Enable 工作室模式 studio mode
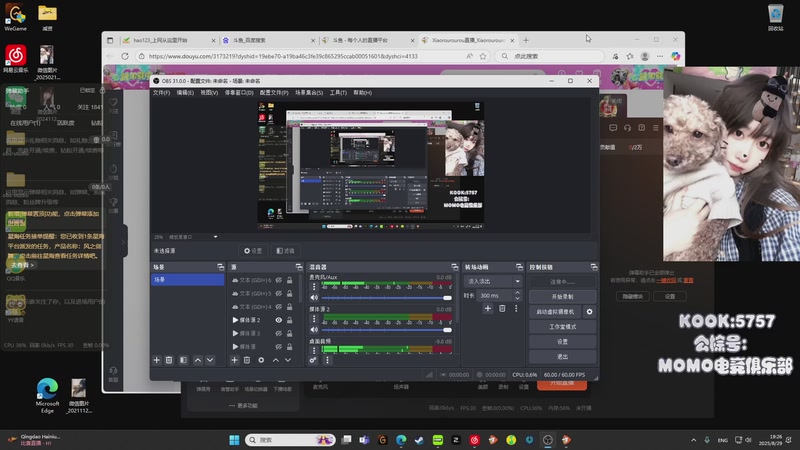Screen dimensions: 800x450 click(x=562, y=327)
